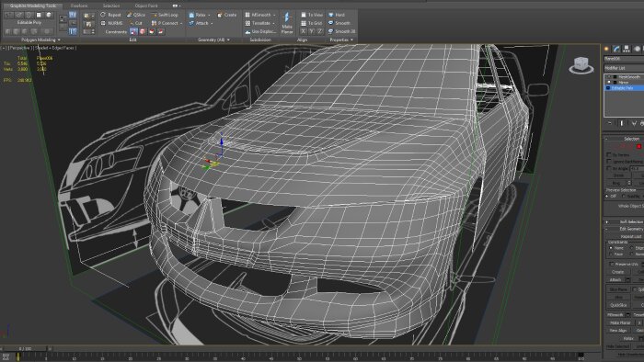Image resolution: width=644 pixels, height=362 pixels.
Task: Toggle Mirror modifier visibility bulb
Action: click(x=609, y=83)
